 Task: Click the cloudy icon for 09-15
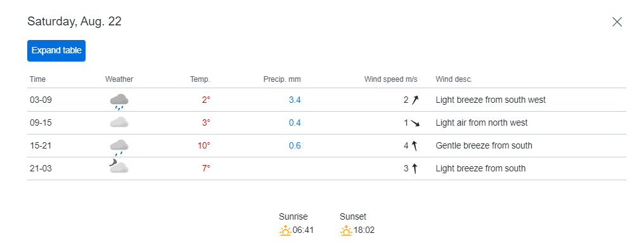pyautogui.click(x=119, y=122)
